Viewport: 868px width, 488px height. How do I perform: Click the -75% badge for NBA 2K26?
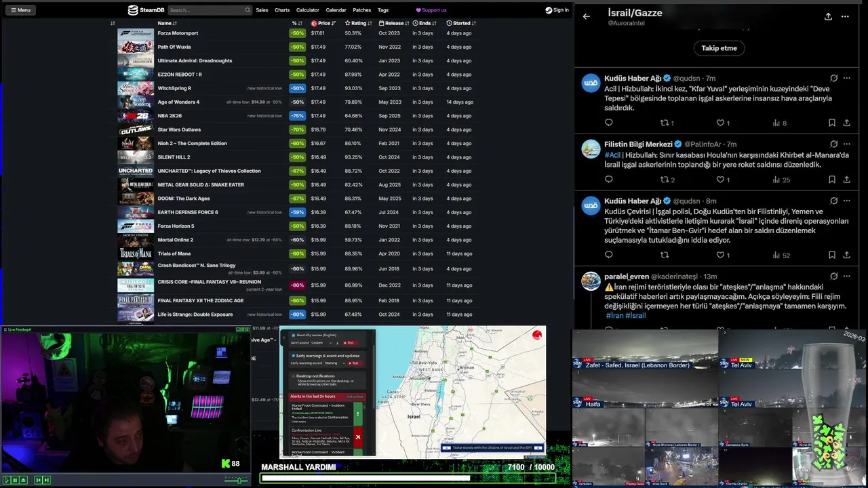point(297,116)
